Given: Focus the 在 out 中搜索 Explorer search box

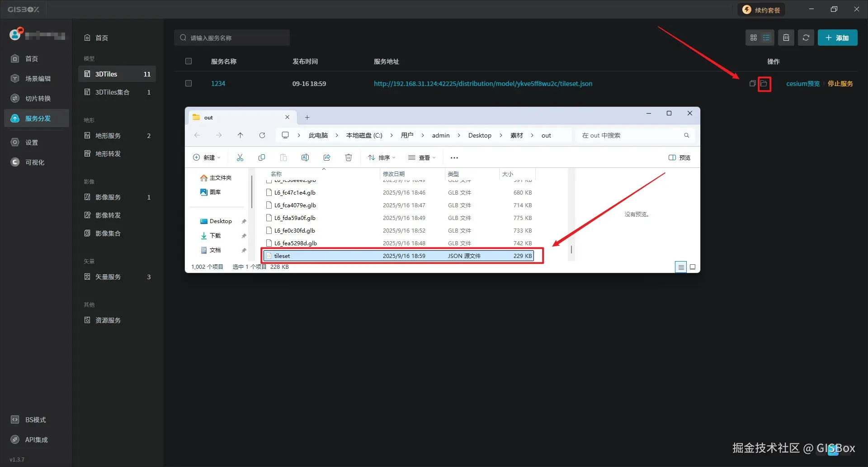Looking at the screenshot, I should 634,135.
